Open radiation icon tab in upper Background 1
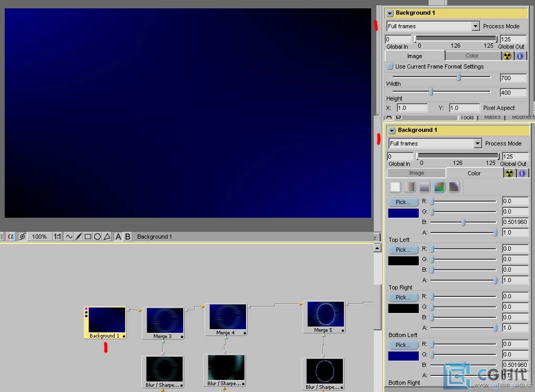This screenshot has height=392, width=535. pos(507,56)
